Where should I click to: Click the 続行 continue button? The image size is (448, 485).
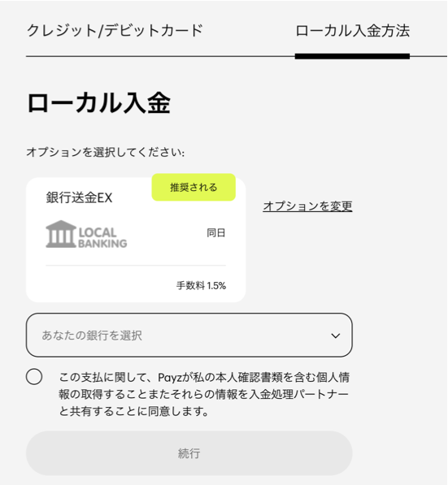pyautogui.click(x=189, y=453)
